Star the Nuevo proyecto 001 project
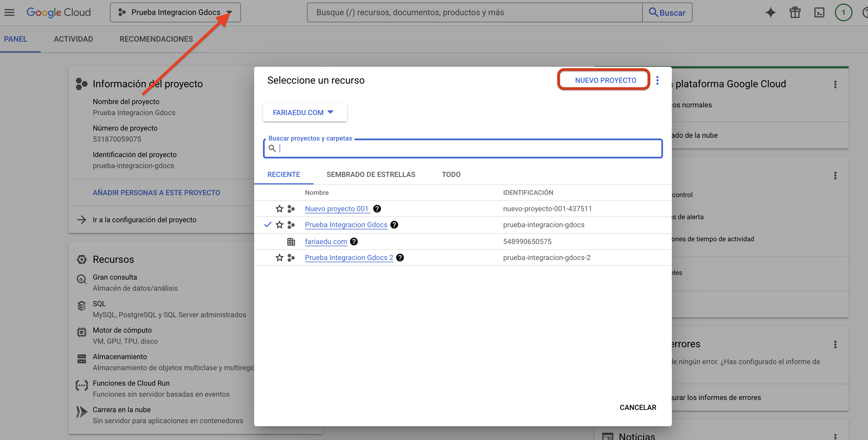This screenshot has width=868, height=440. click(x=279, y=209)
